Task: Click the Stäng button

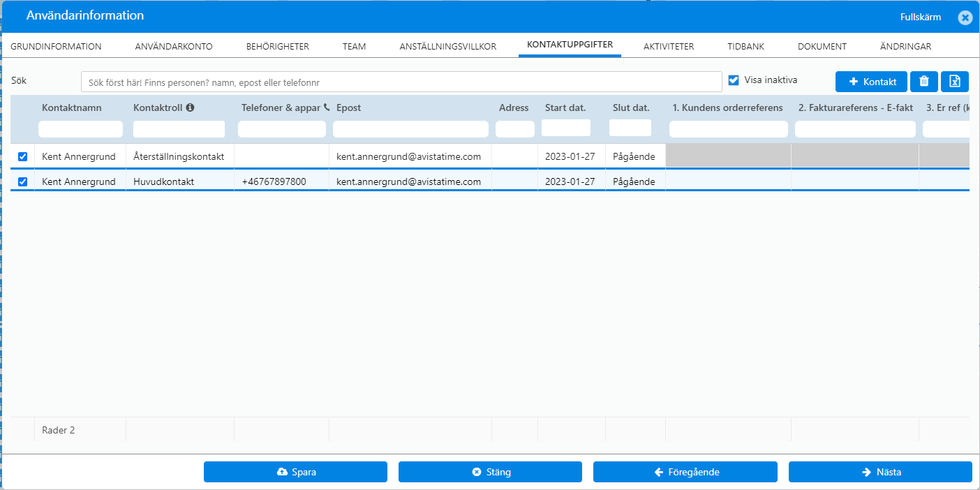Action: (490, 472)
